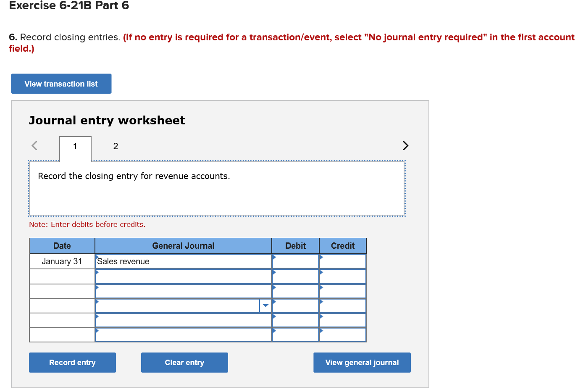Screen dimensions: 578x392
Task: Expand the fourth General Journal account dropdown
Action: click(x=265, y=305)
